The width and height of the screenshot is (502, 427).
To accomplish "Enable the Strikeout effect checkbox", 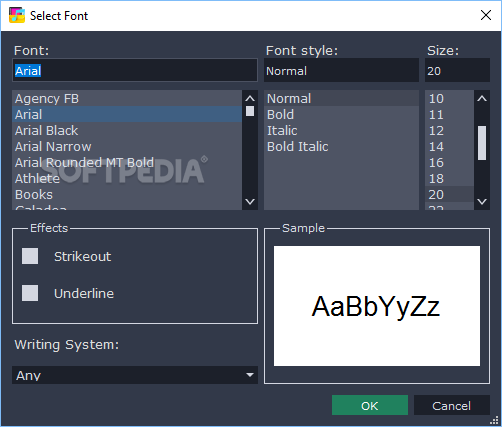I will tap(30, 256).
